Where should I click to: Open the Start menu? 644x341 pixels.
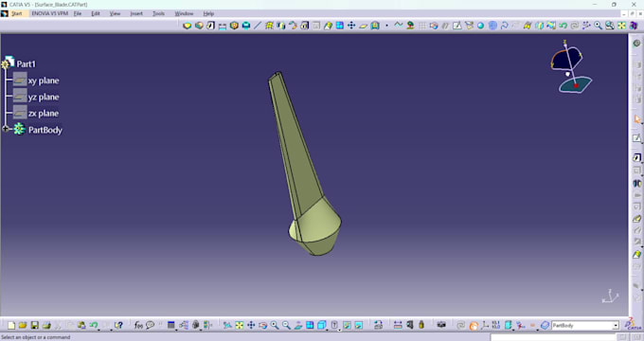[16, 13]
